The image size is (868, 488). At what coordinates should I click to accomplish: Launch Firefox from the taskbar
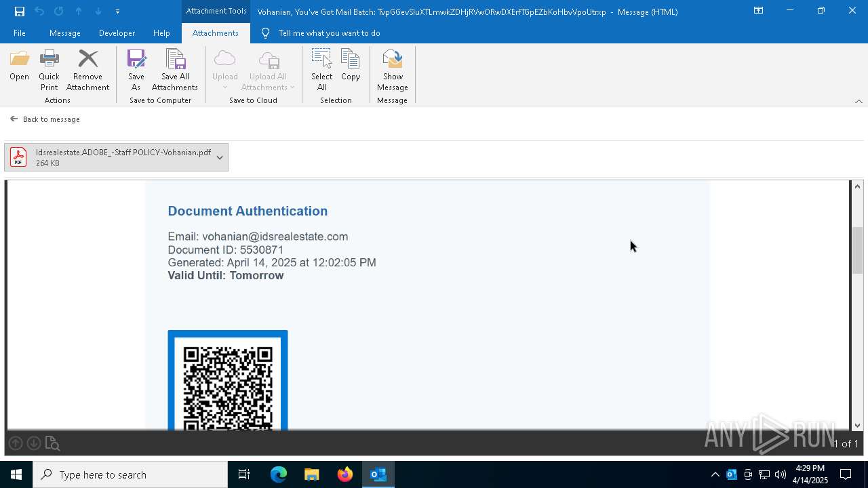[345, 474]
